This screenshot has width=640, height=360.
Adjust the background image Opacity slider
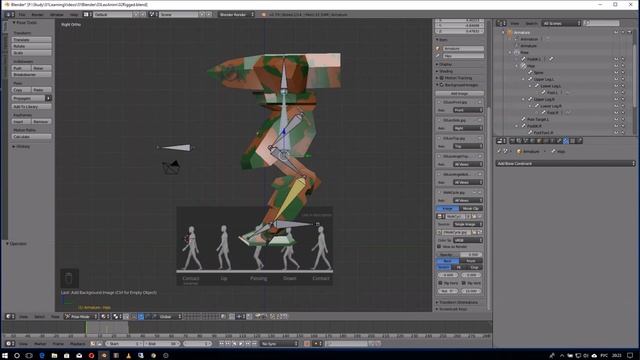(460, 254)
